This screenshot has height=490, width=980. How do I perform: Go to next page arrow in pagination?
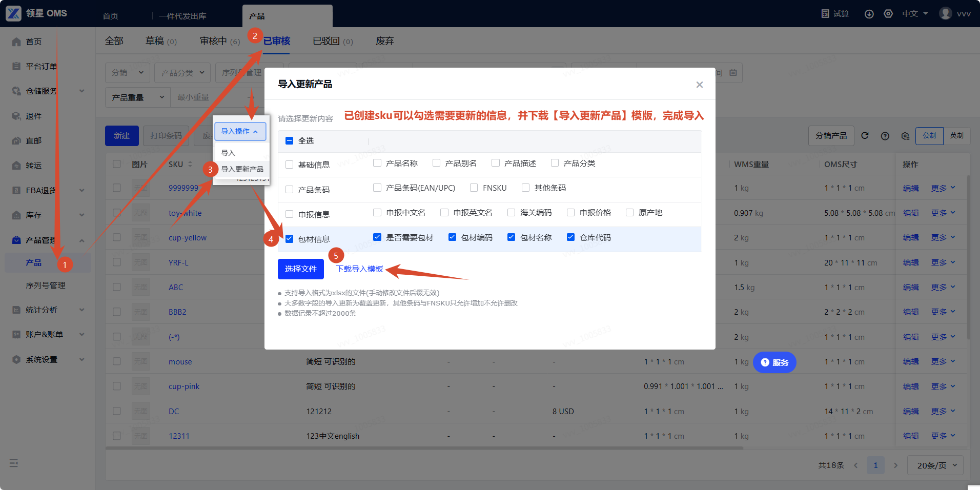coord(895,465)
